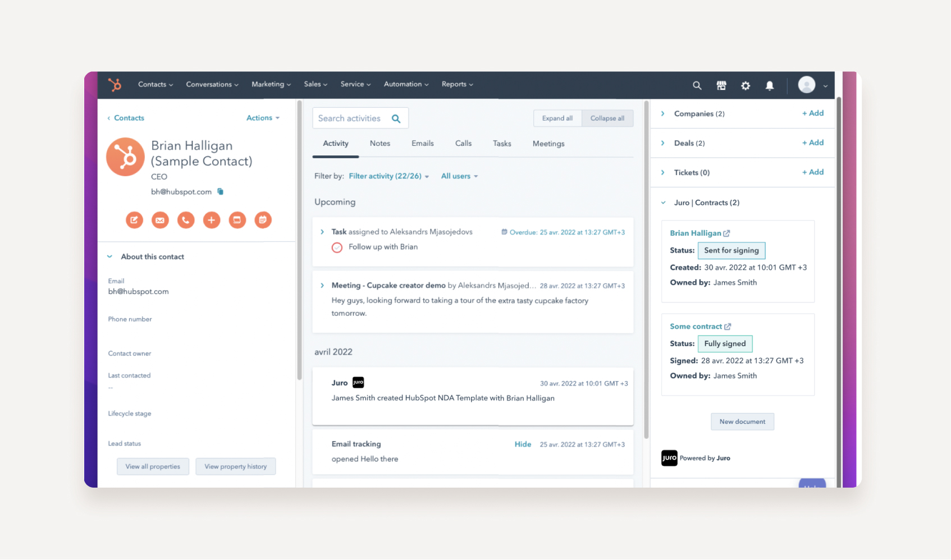Select the email icon under Brian Halligan

pyautogui.click(x=160, y=220)
